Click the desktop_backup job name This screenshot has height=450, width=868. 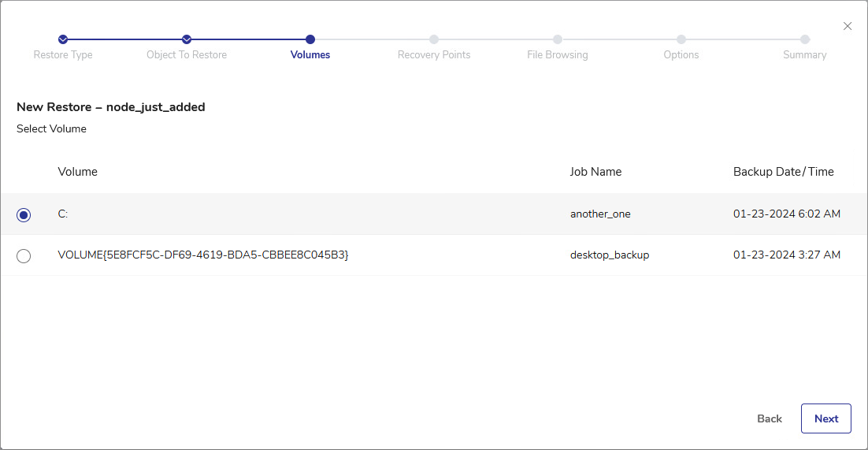610,255
